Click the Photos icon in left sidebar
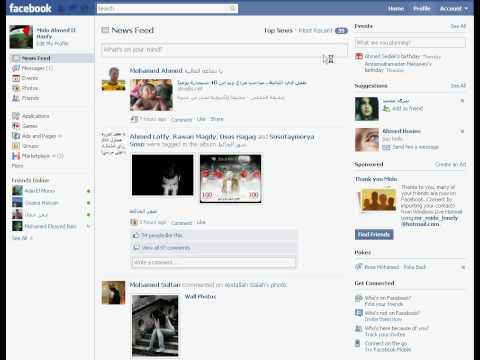This screenshot has width=480, height=360. (x=16, y=88)
